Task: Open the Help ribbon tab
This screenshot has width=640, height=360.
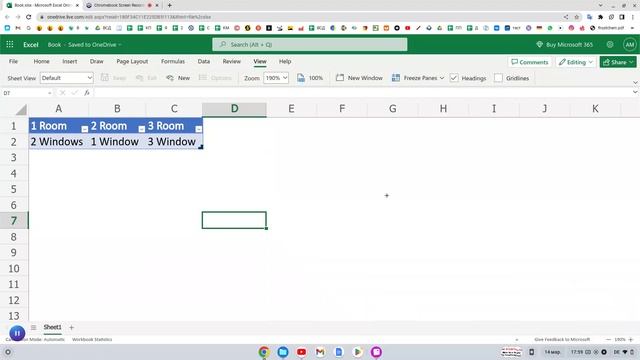Action: click(285, 61)
